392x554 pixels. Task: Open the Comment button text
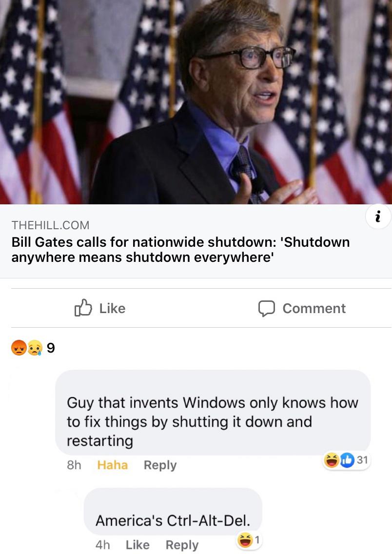[x=314, y=308]
